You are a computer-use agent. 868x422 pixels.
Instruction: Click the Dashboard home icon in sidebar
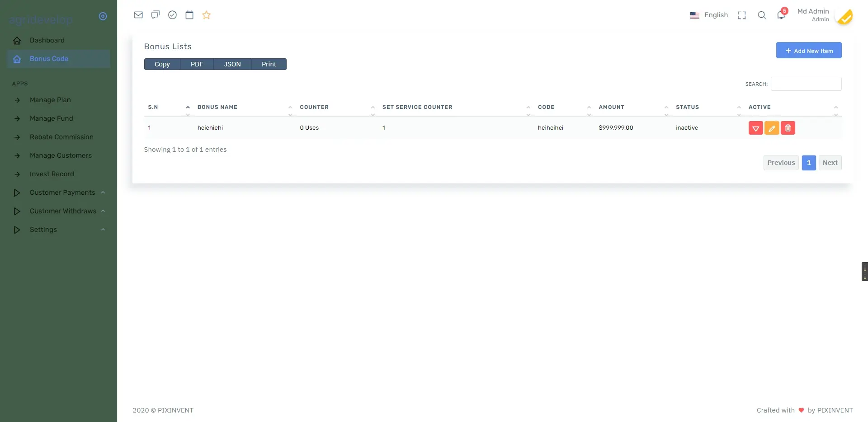tap(17, 41)
